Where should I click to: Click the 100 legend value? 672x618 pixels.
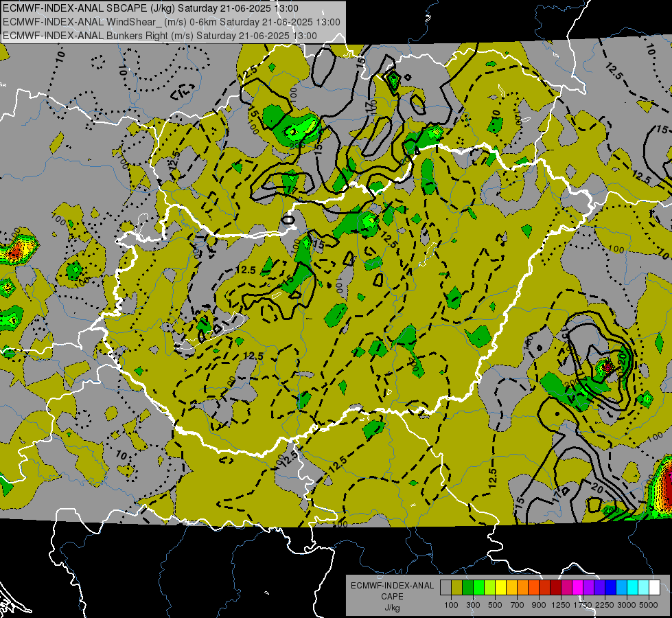(x=451, y=605)
